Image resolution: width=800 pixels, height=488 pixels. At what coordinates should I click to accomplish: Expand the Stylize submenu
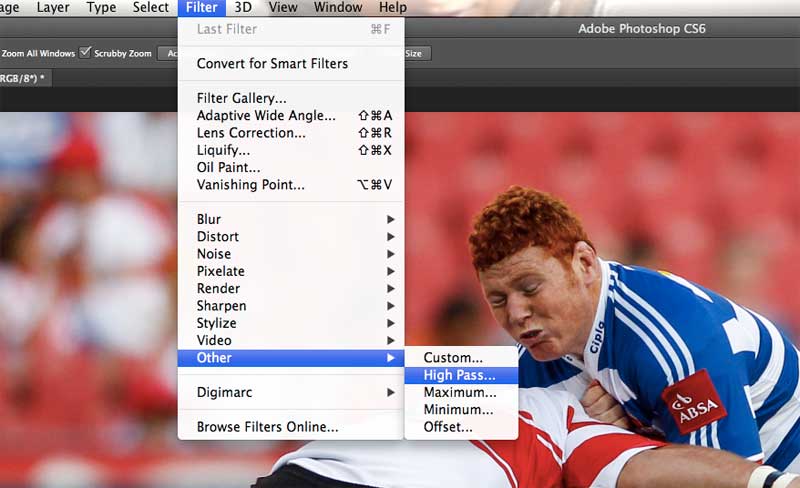point(291,323)
